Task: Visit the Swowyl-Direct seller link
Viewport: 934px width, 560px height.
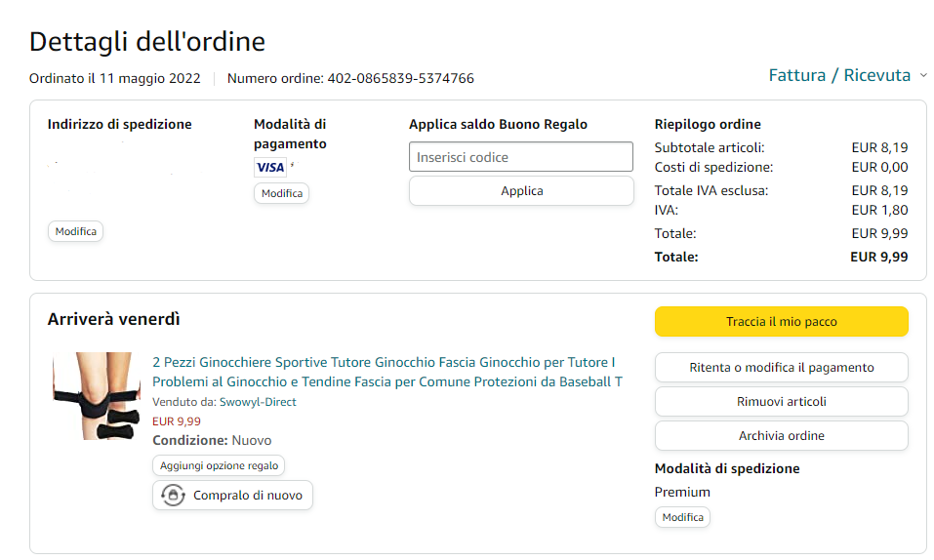Action: (258, 402)
